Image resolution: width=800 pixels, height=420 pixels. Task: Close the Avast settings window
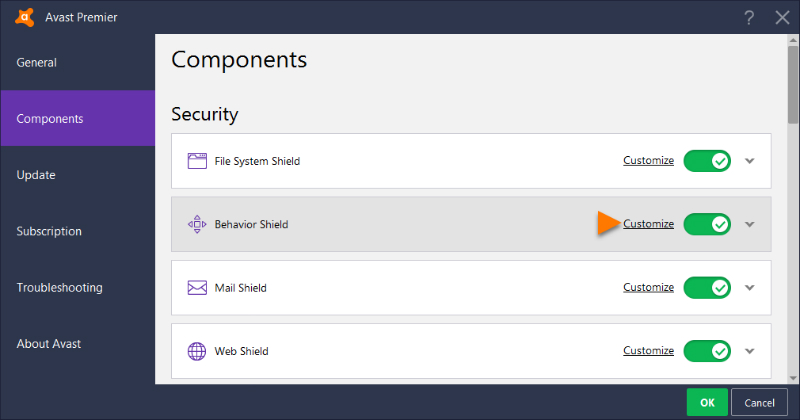(x=781, y=17)
